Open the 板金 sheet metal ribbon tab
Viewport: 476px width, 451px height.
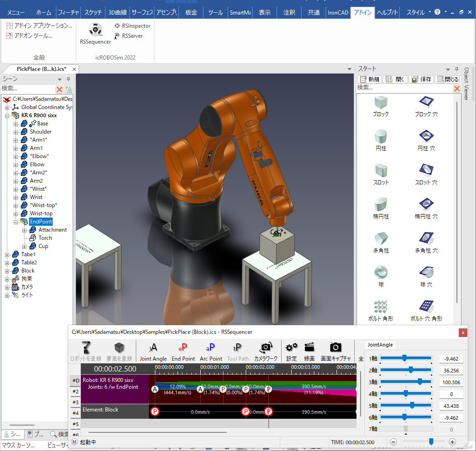click(x=191, y=12)
